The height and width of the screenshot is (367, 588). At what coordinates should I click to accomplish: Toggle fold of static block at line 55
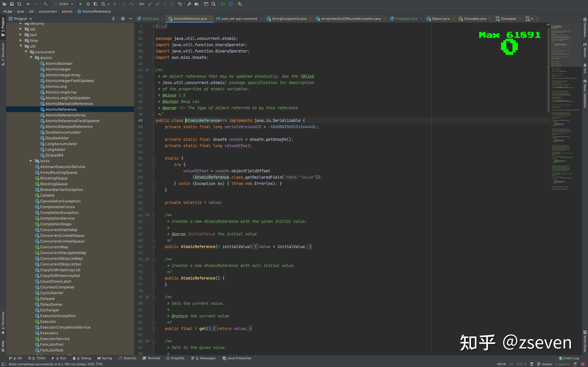154,158
